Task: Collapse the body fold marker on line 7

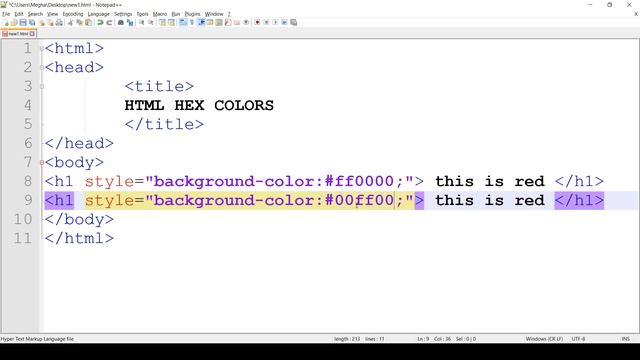Action: tap(42, 162)
